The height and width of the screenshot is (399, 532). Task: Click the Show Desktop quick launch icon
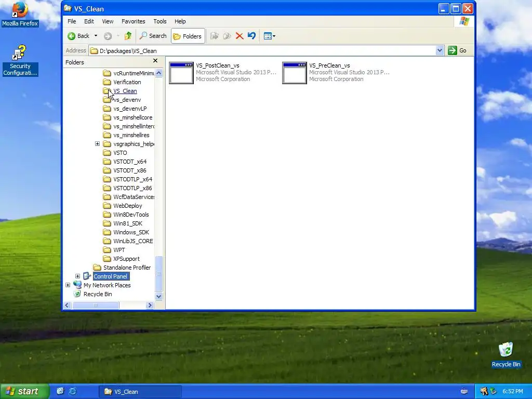[x=60, y=391]
